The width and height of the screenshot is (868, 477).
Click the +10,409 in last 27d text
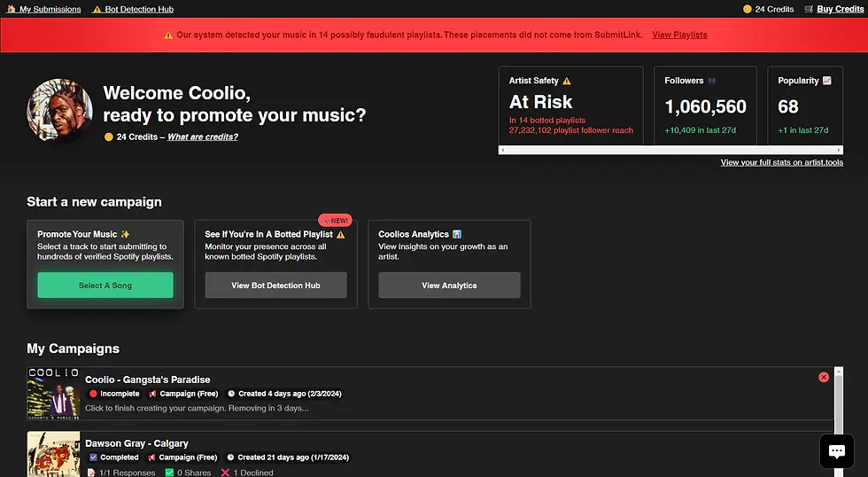701,130
